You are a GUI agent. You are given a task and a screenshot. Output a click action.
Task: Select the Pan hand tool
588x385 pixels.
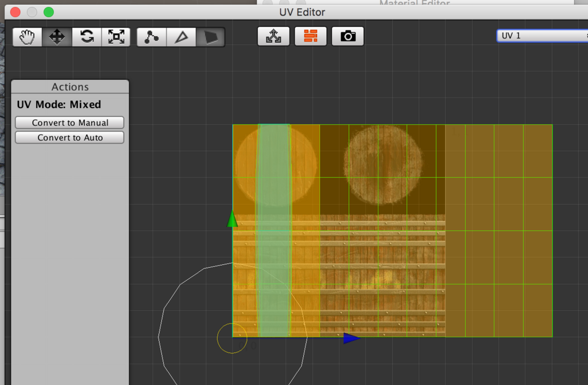[x=27, y=37]
